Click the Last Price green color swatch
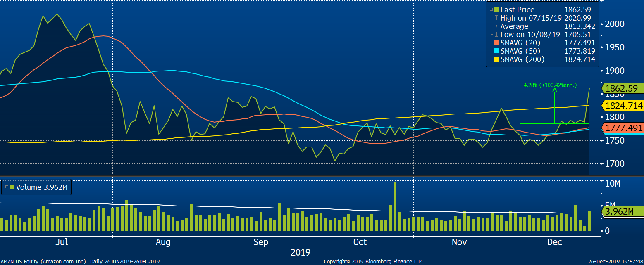This screenshot has width=644, height=265. (496, 9)
